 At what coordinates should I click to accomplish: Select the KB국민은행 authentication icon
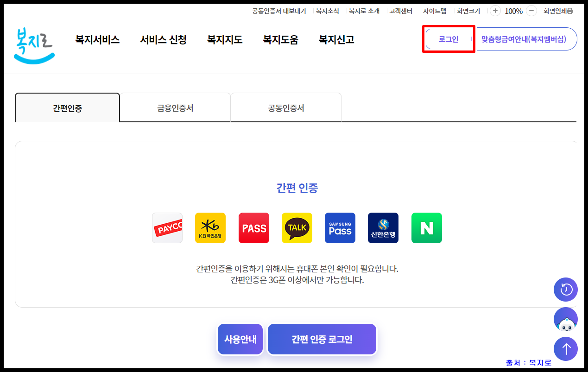point(210,227)
